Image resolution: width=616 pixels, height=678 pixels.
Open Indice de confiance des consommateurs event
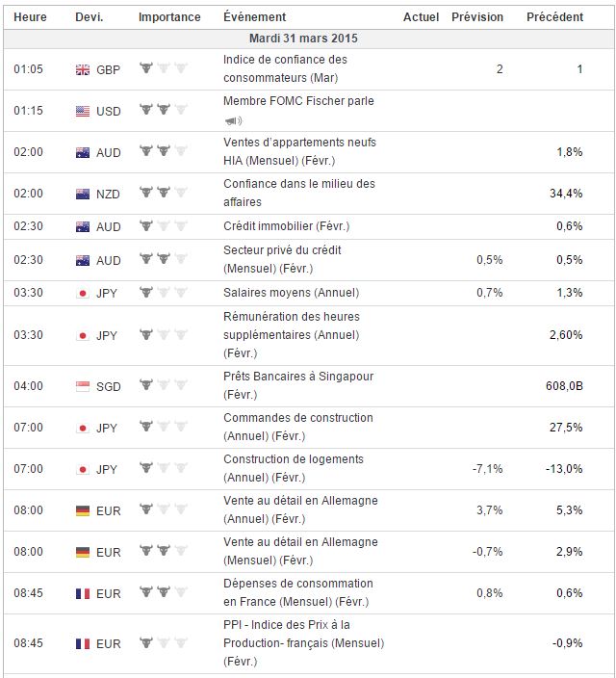(285, 68)
